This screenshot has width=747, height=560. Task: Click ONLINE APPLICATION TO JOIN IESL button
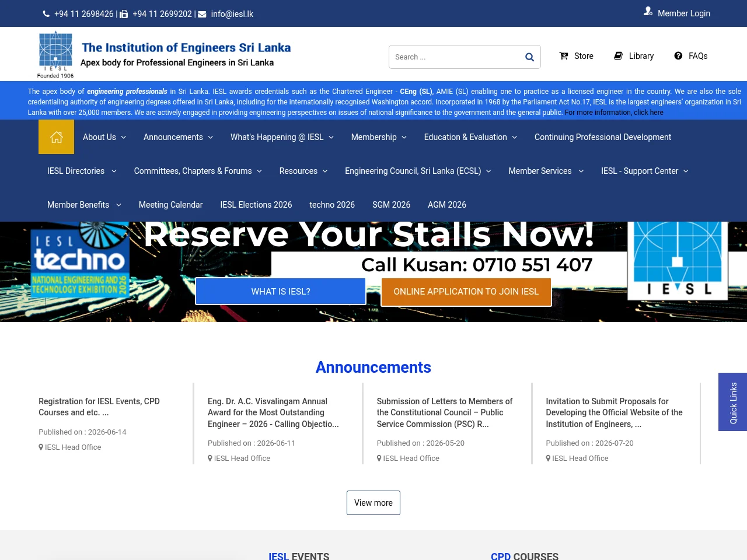click(x=466, y=292)
